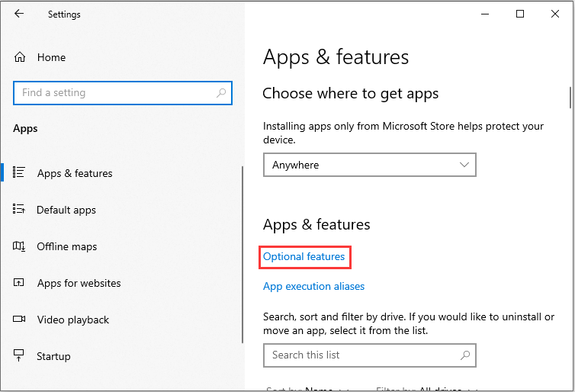
Task: Maximize the Settings window
Action: point(520,14)
